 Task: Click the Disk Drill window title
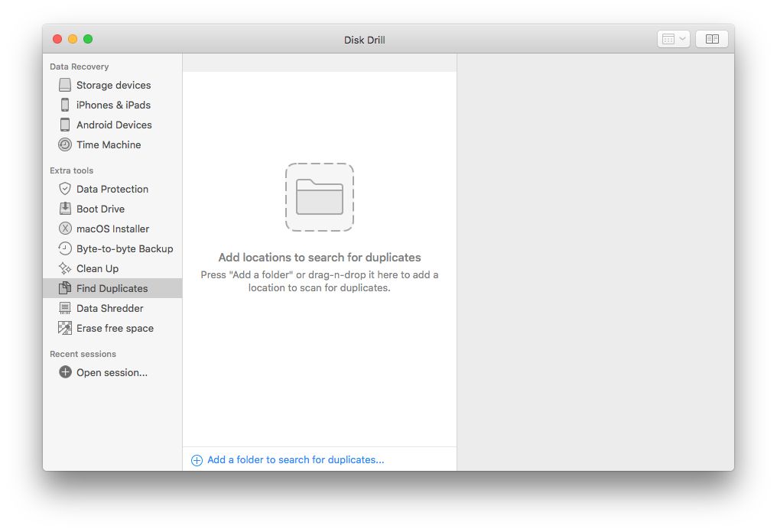point(365,40)
